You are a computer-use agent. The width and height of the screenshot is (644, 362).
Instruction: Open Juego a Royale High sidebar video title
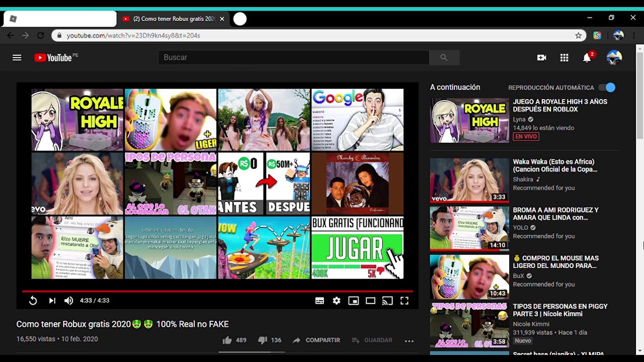[560, 106]
